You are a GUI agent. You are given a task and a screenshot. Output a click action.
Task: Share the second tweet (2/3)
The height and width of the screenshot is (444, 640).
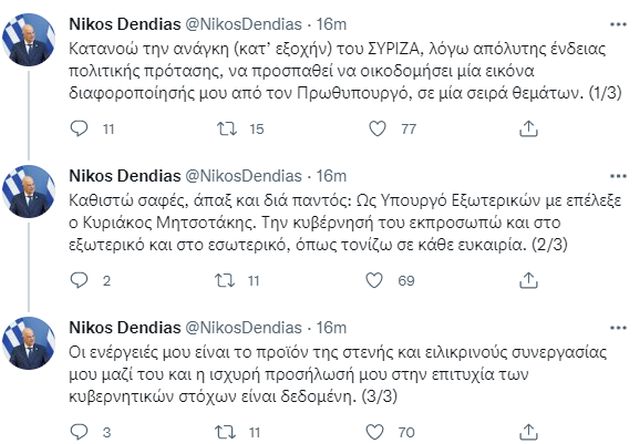pyautogui.click(x=528, y=281)
